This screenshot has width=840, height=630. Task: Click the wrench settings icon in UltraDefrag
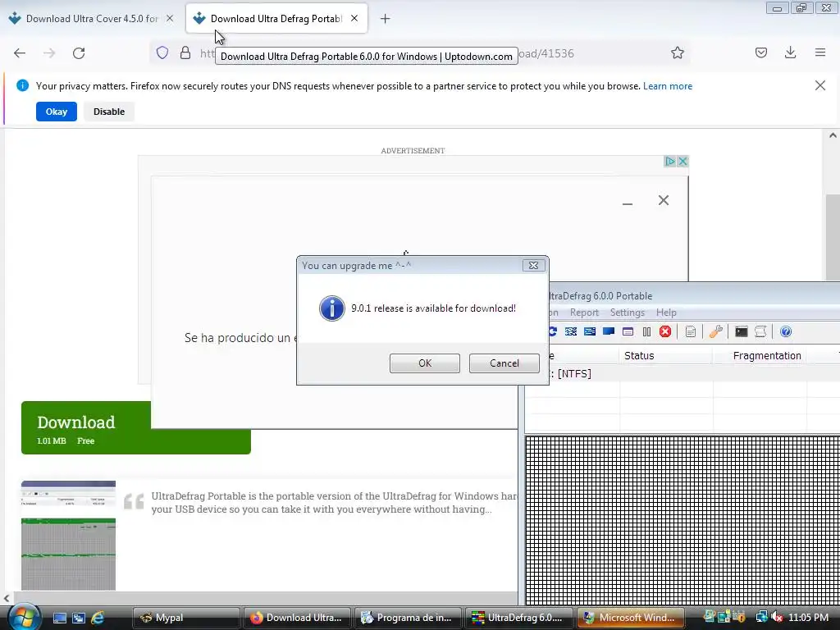click(715, 331)
